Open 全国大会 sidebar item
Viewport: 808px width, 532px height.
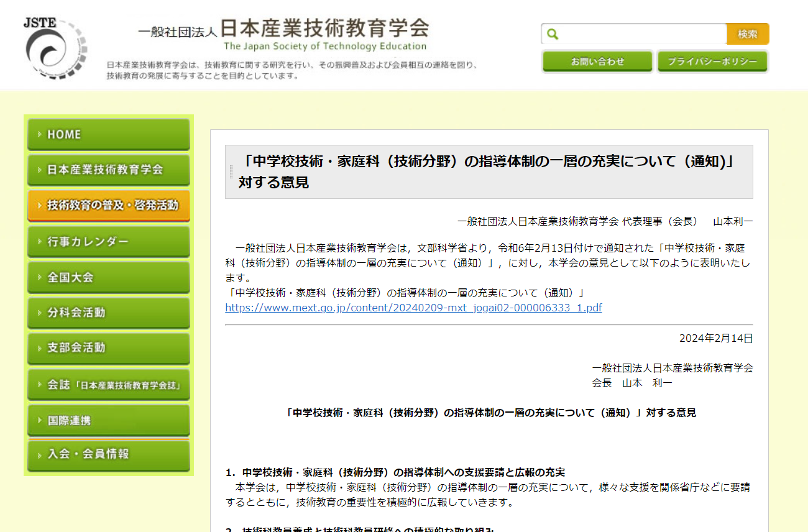pyautogui.click(x=109, y=277)
